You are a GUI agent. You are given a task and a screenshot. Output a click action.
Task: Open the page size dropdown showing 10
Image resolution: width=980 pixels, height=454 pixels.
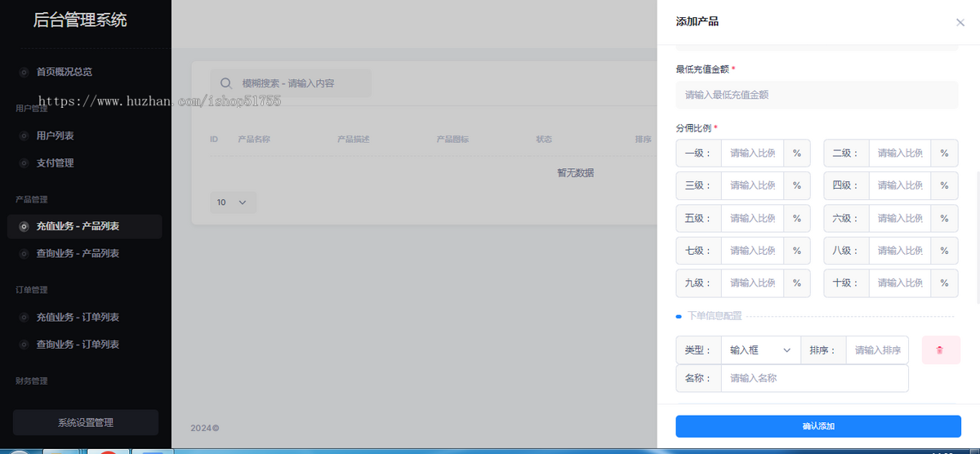coord(233,202)
